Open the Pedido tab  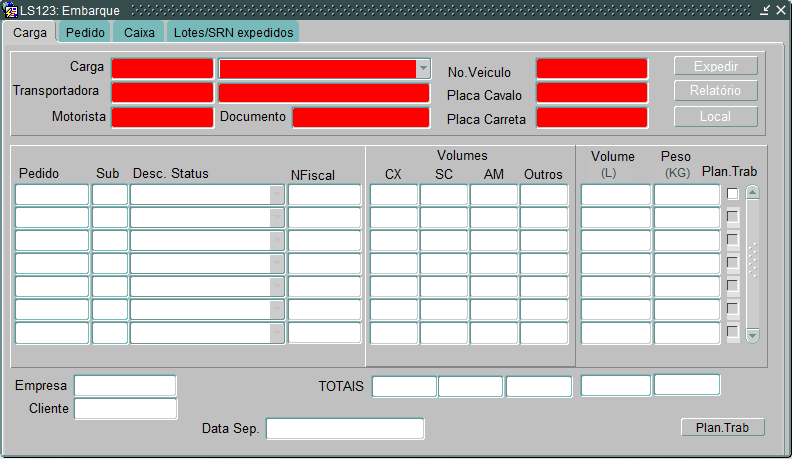tap(85, 32)
